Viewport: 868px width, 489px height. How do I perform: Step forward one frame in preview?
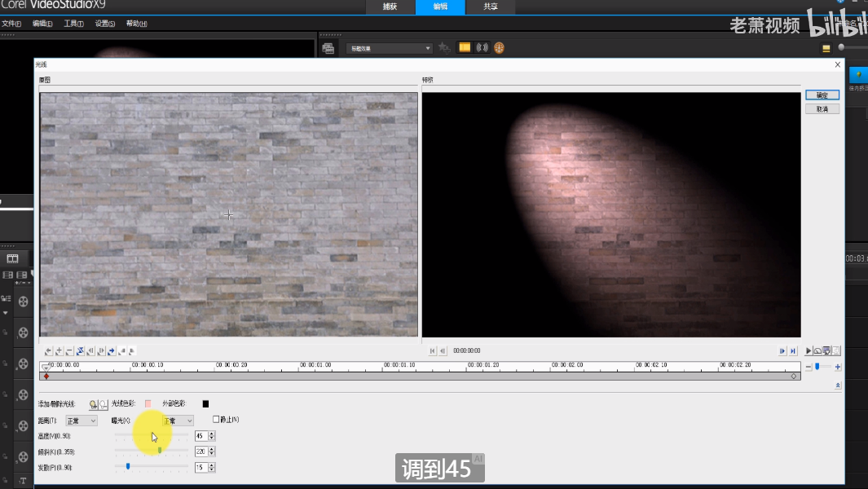(x=782, y=351)
